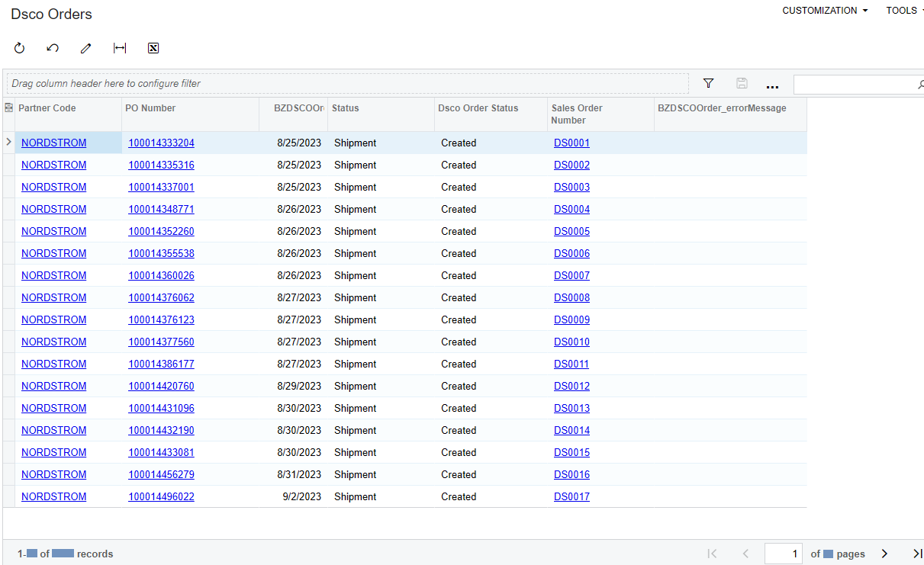
Task: Click the grayed-out save filter icon
Action: tap(742, 83)
